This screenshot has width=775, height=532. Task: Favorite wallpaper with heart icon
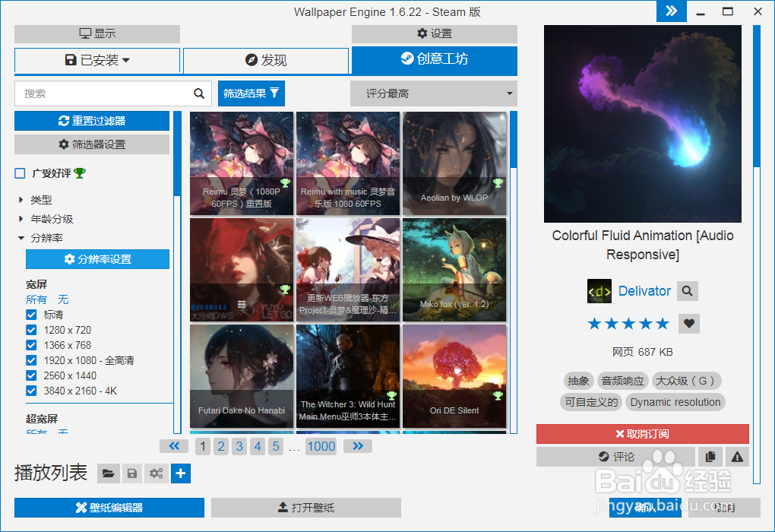tap(689, 324)
